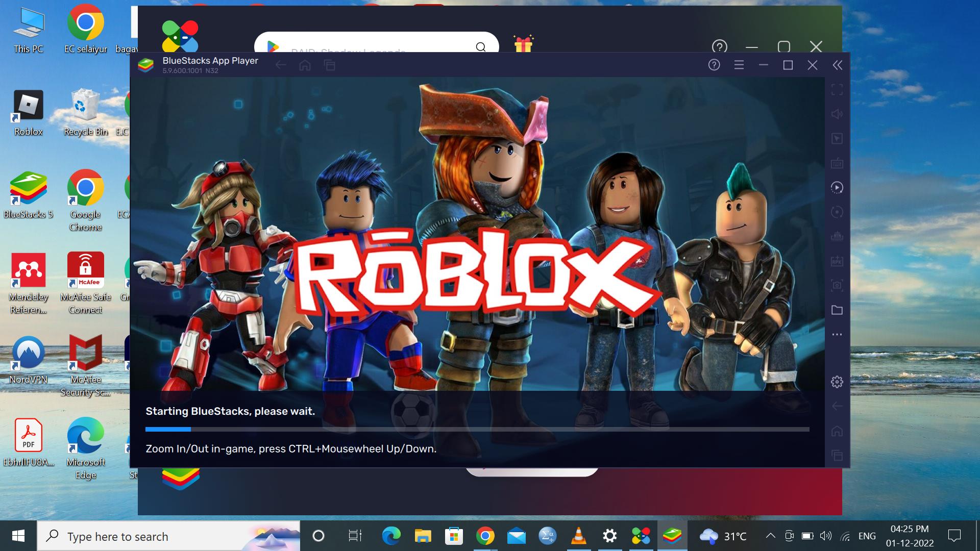
Task: Open the ENG language indicator
Action: pyautogui.click(x=867, y=536)
